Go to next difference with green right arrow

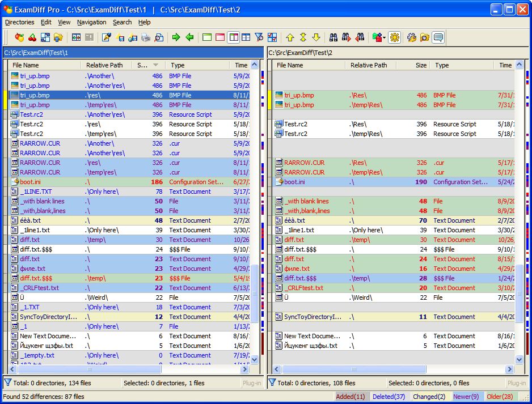[x=176, y=37]
